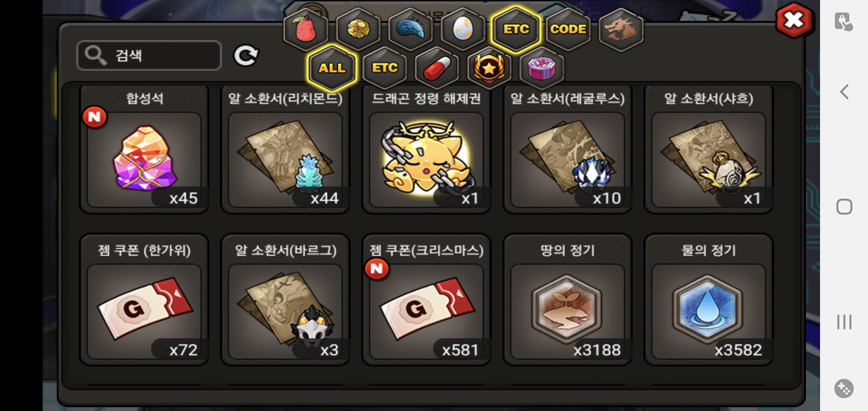The image size is (868, 411).
Task: Select the red fruit food category icon
Action: point(306,29)
